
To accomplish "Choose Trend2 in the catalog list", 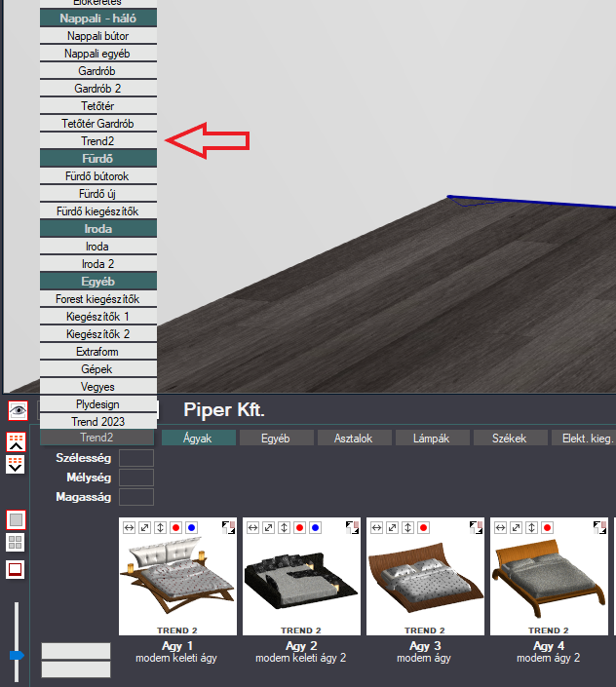I will point(98,141).
